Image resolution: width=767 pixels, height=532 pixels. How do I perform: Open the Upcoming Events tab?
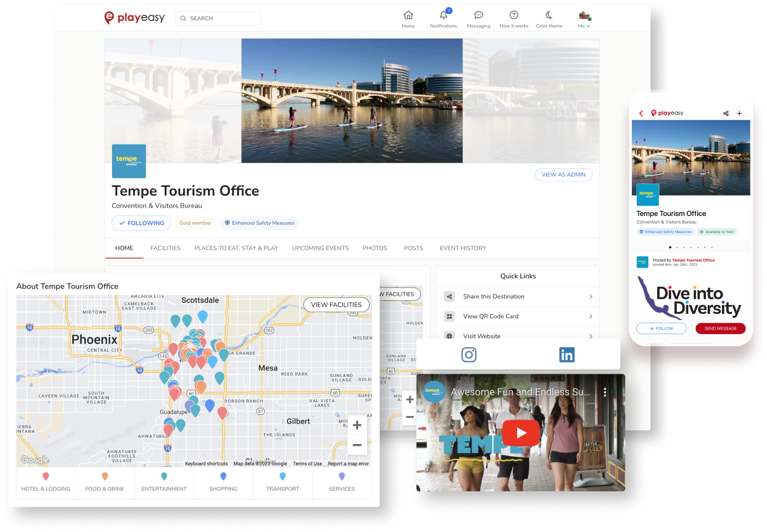tap(320, 248)
